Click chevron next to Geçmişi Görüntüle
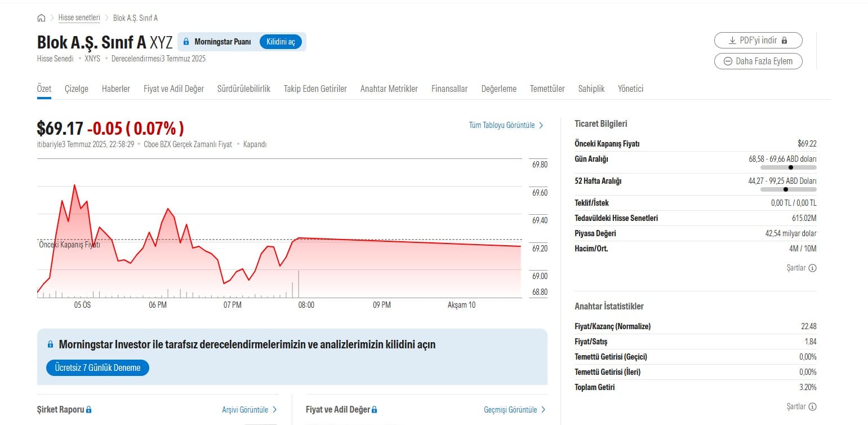This screenshot has height=425, width=868. pyautogui.click(x=544, y=410)
